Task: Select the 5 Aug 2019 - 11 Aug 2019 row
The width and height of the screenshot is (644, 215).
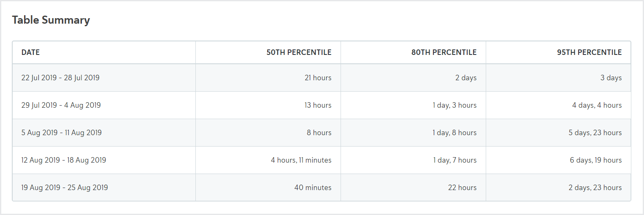Action: 62,133
